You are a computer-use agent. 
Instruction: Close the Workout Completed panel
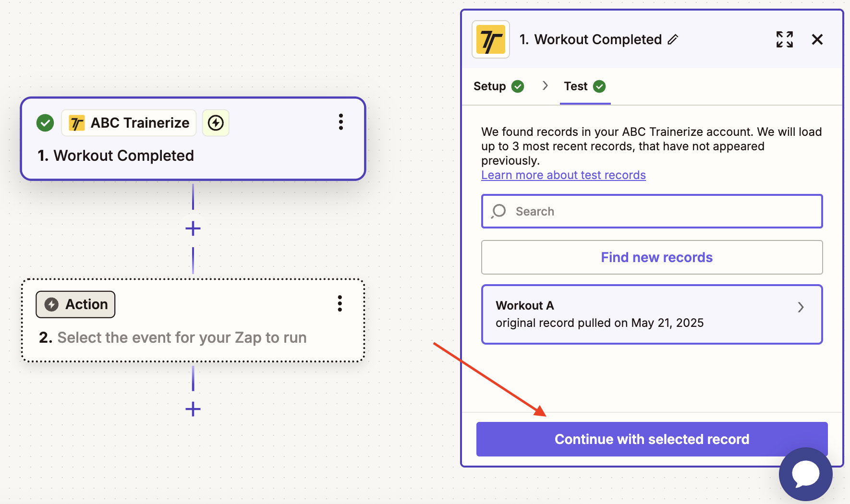point(817,39)
